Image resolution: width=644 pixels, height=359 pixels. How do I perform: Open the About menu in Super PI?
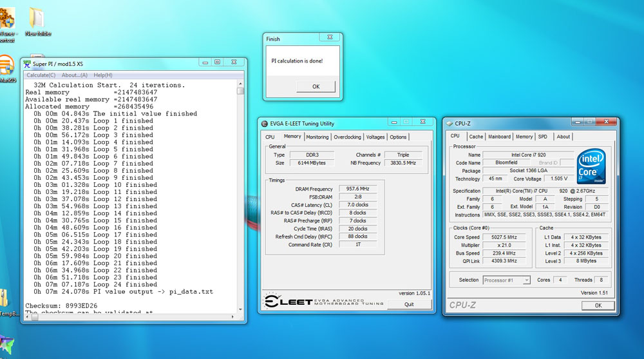[x=74, y=75]
